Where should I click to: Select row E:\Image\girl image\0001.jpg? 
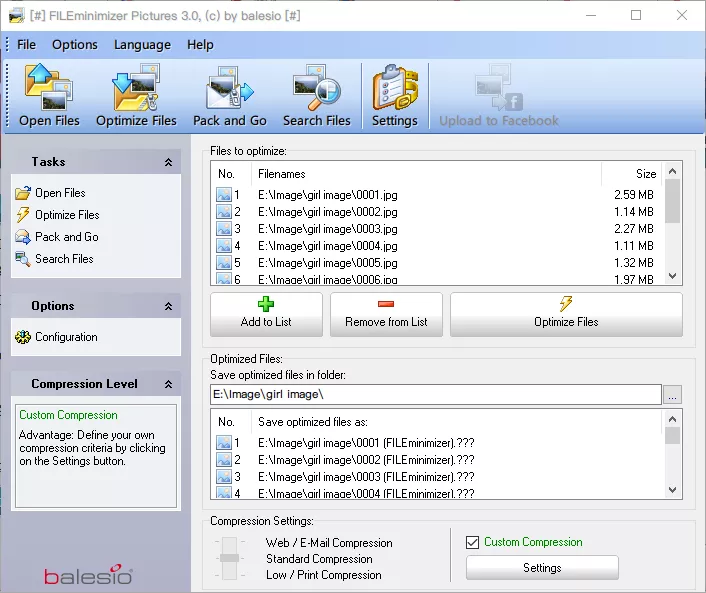point(436,195)
